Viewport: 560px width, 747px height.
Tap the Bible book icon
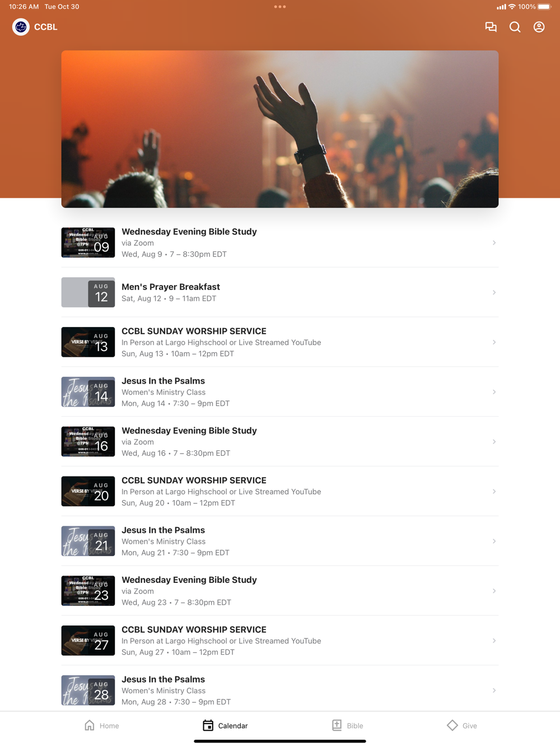coord(337,725)
